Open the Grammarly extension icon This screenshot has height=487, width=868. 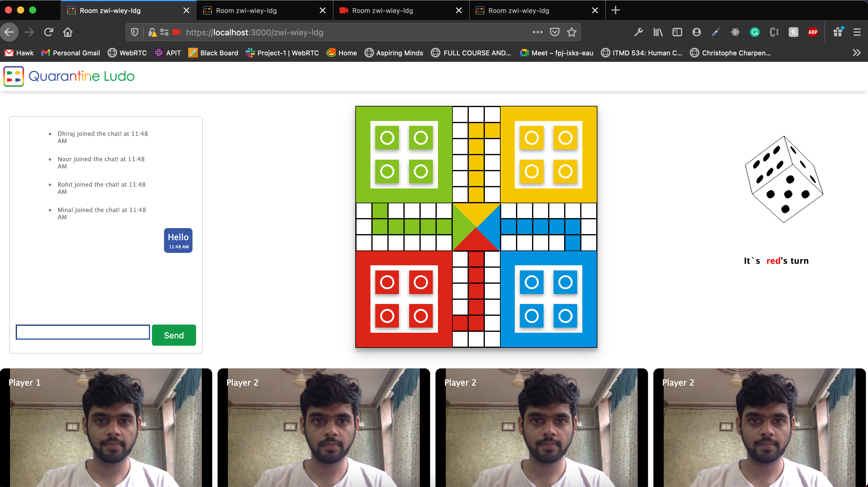pyautogui.click(x=755, y=32)
